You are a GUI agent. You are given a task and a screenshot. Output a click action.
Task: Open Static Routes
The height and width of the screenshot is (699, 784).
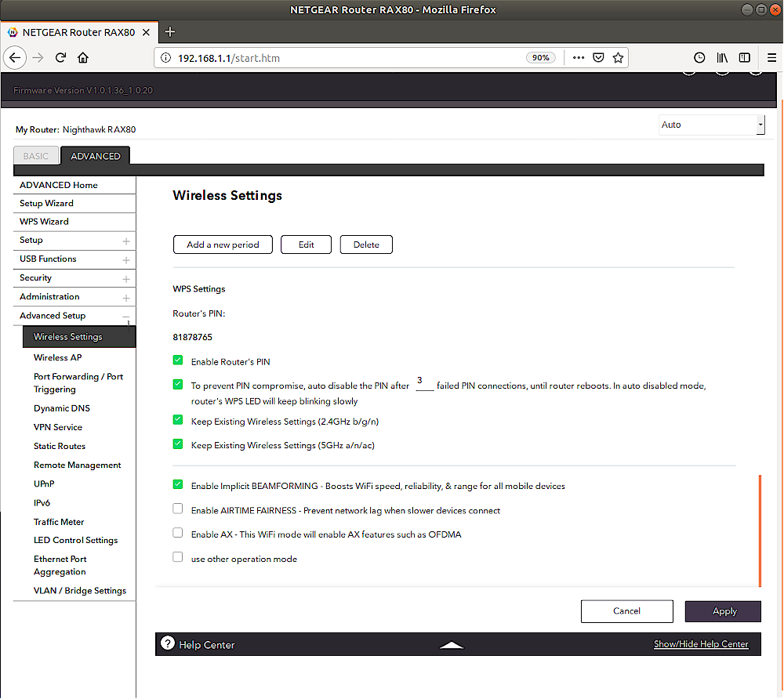point(59,447)
